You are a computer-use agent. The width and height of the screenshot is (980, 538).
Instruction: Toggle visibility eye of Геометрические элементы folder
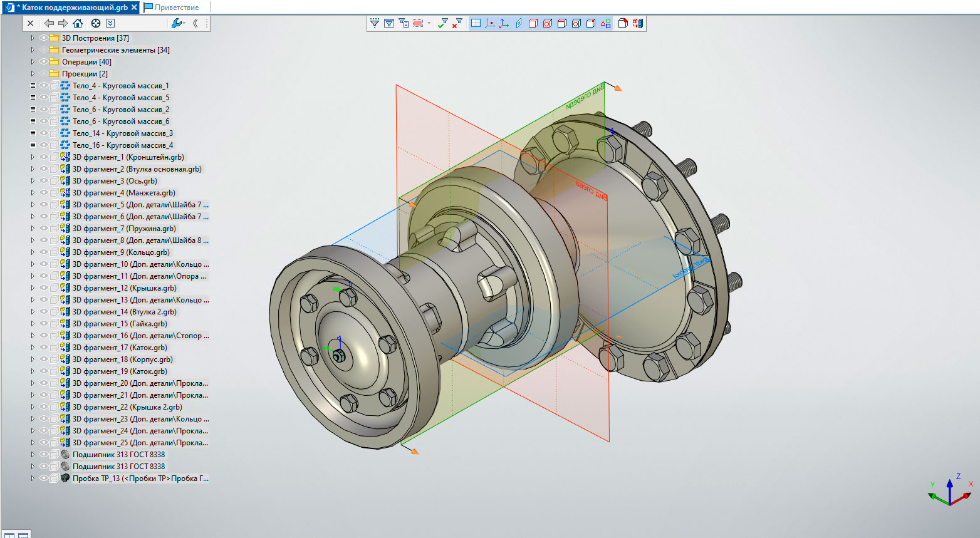[43, 50]
